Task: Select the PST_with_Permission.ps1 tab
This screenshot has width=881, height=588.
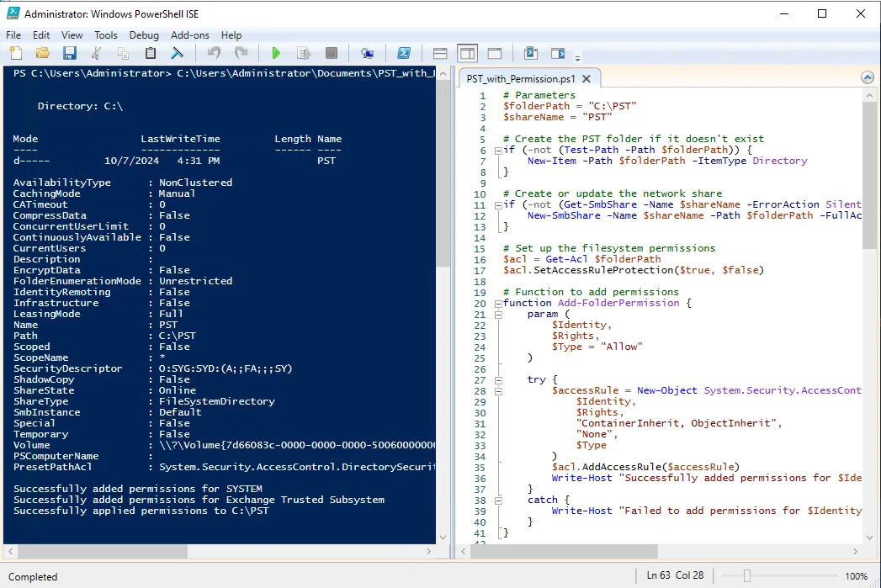Action: tap(520, 78)
